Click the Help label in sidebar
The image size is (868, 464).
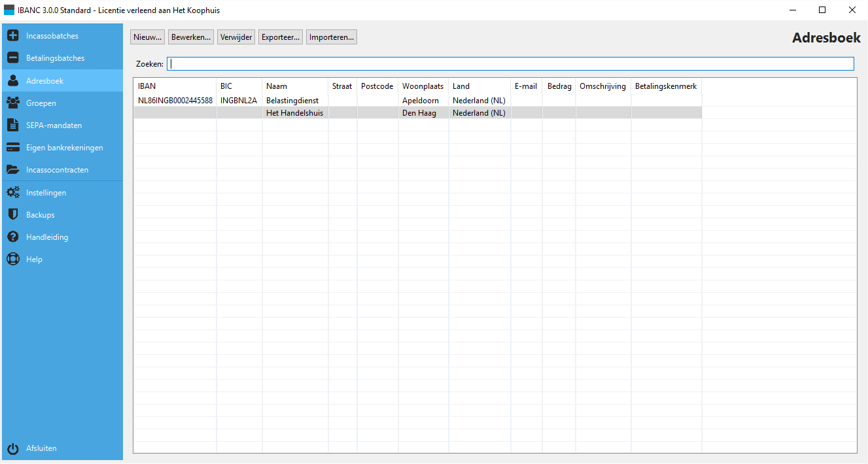coord(35,259)
